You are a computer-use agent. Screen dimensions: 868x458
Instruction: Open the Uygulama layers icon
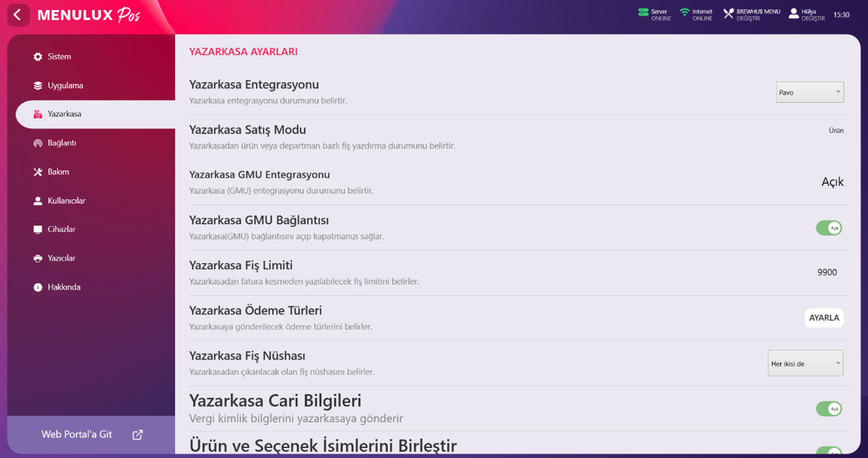(x=37, y=85)
